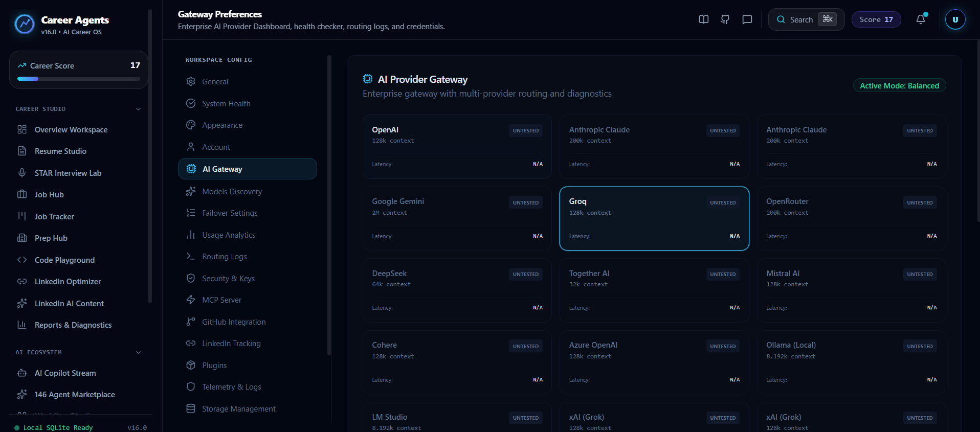Go to Models Discovery settings

click(248, 191)
